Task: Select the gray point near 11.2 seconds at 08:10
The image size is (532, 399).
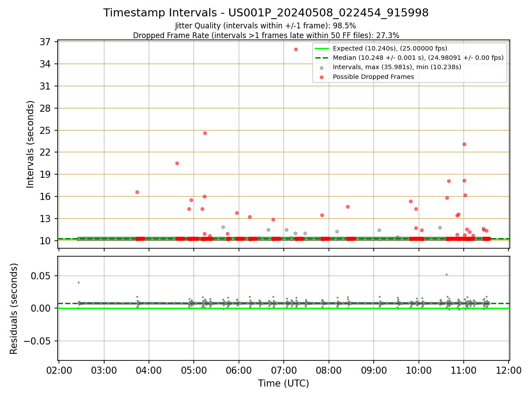Action: pyautogui.click(x=337, y=231)
